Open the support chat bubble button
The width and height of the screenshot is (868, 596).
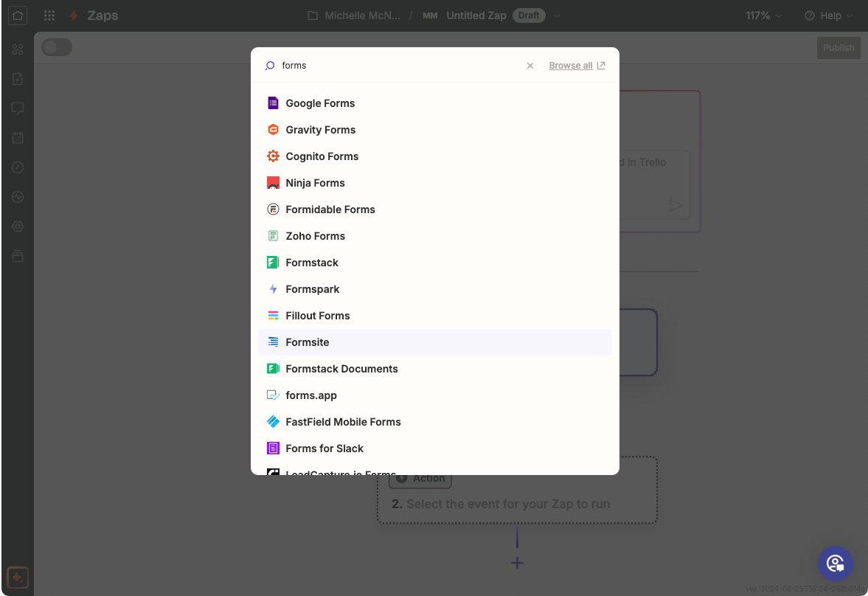click(x=836, y=564)
